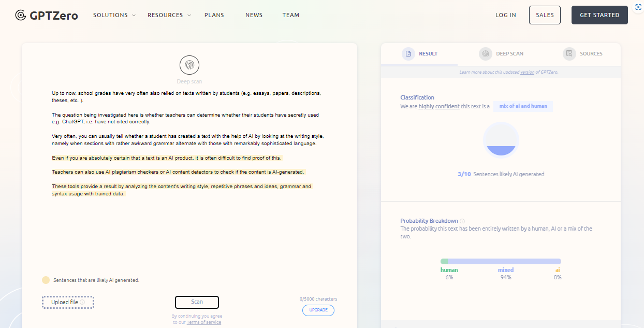Click the info icon beside Upload file
Viewport: 644px width, 328px height.
click(82, 302)
